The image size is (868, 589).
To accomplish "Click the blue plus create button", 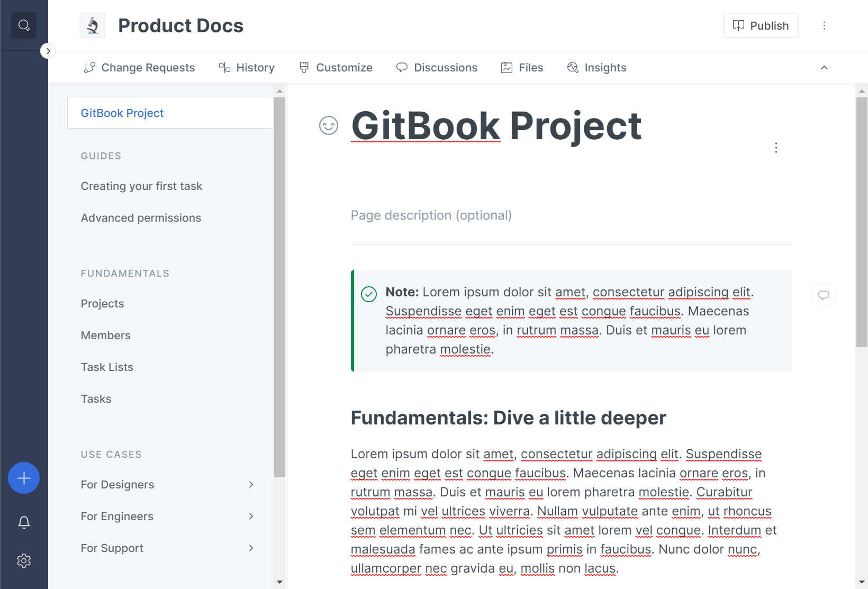I will pyautogui.click(x=24, y=478).
